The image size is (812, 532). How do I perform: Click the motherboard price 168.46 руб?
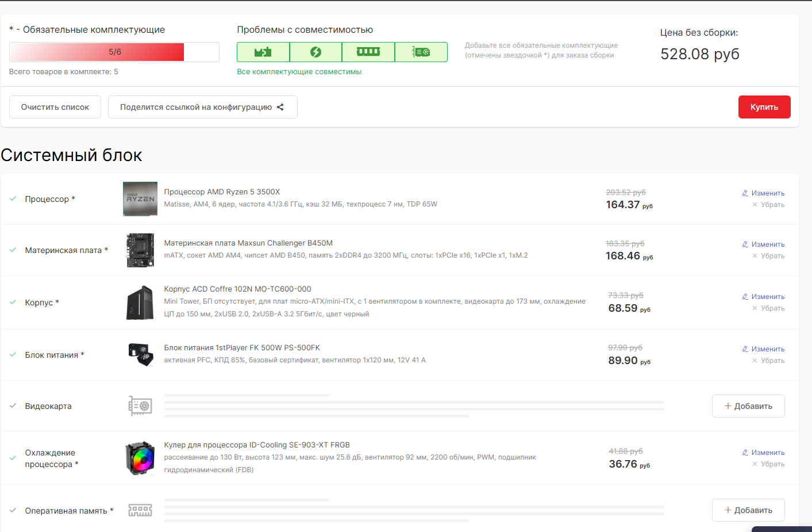click(629, 256)
